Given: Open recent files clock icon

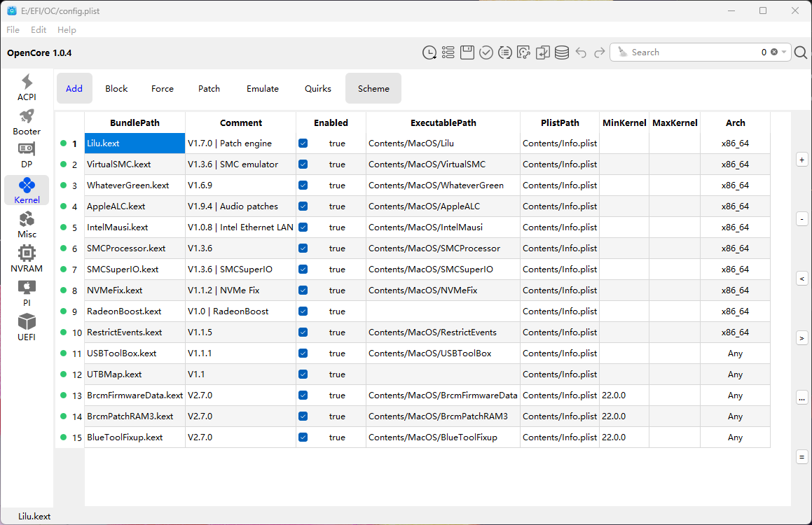Looking at the screenshot, I should [429, 52].
